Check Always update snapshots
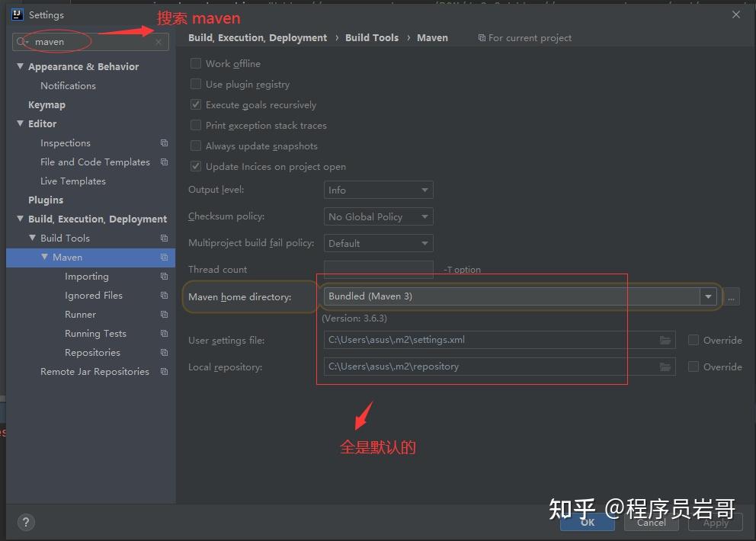The height and width of the screenshot is (541, 756). 196,146
